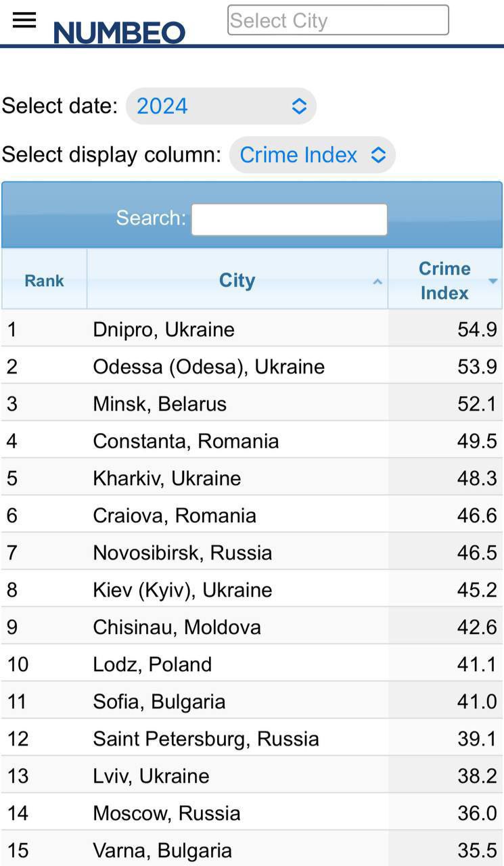This screenshot has width=504, height=866.
Task: Open the Select date dropdown
Action: pos(220,106)
